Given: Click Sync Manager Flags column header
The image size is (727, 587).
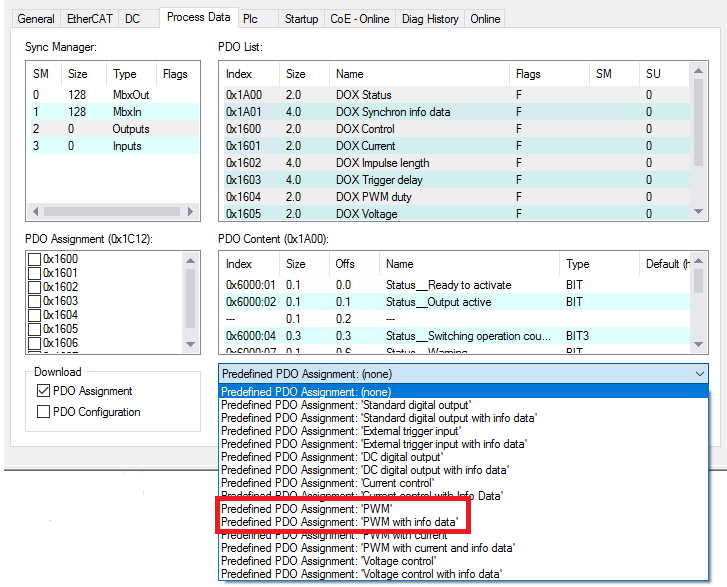Looking at the screenshot, I should click(178, 74).
